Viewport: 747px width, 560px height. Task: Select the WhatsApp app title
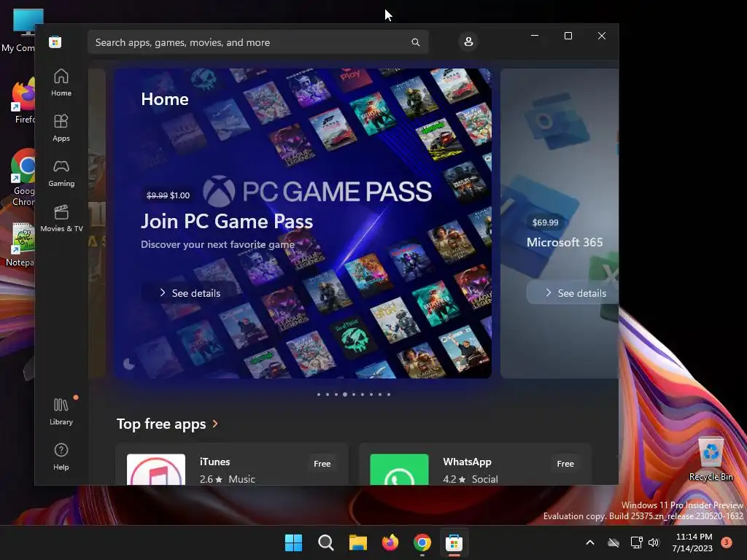[x=467, y=462]
